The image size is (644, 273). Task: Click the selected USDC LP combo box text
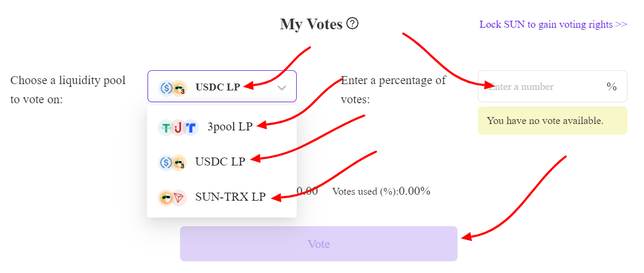click(218, 87)
